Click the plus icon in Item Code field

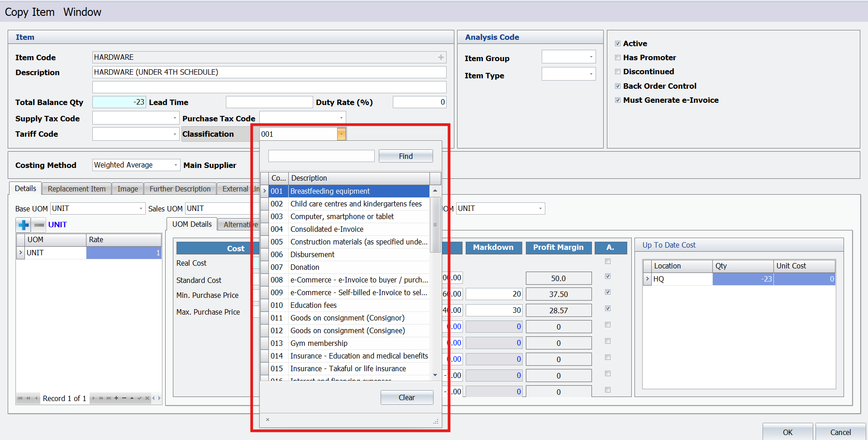click(440, 57)
